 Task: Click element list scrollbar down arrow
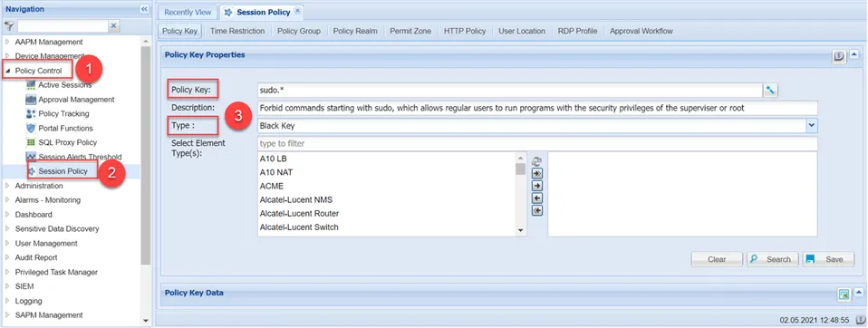(x=520, y=230)
